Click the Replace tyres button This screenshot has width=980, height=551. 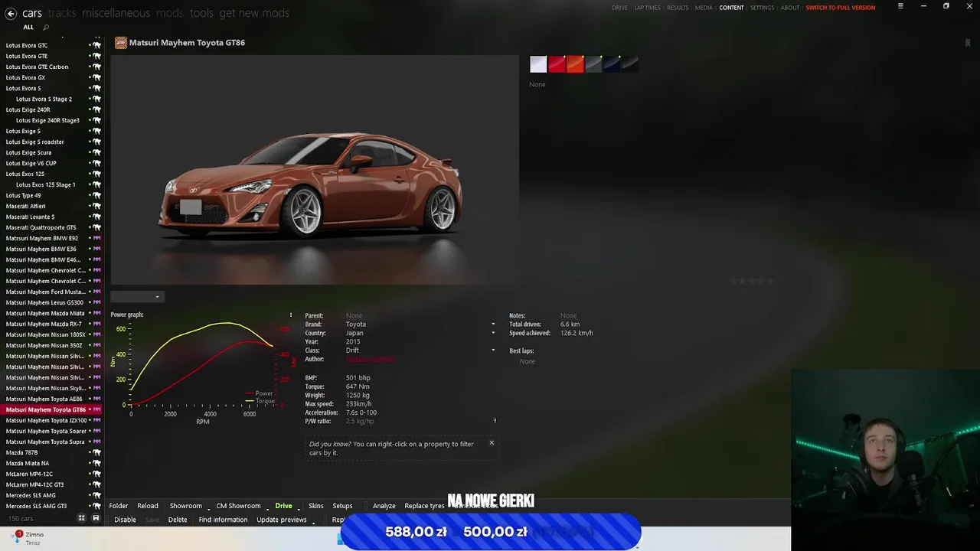424,506
